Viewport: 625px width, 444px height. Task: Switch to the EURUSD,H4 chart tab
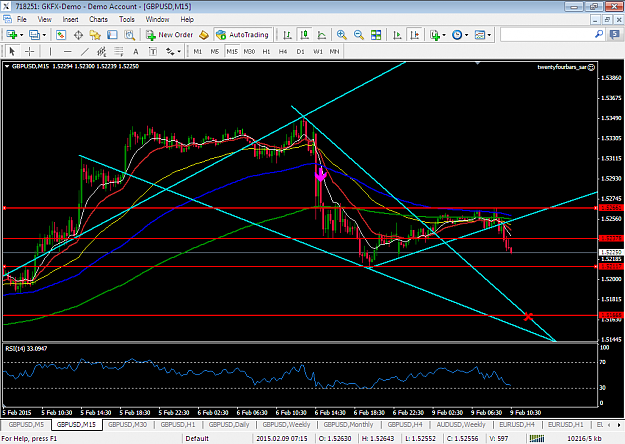[517, 425]
